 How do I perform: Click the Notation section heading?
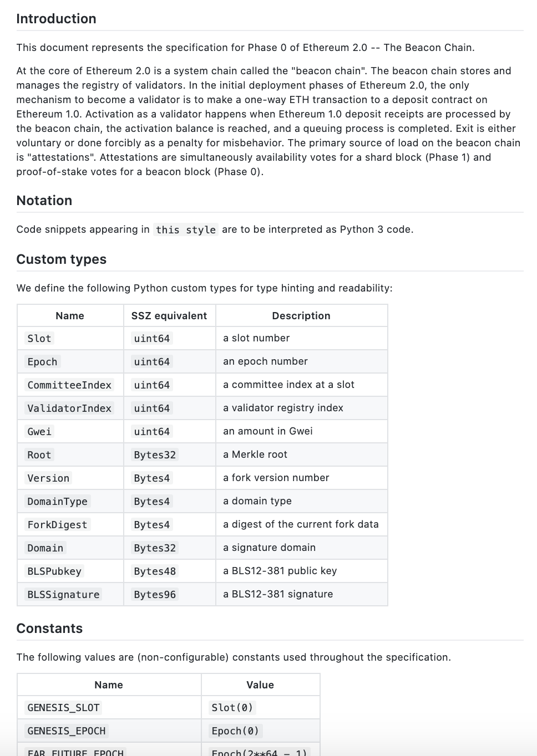coord(44,201)
